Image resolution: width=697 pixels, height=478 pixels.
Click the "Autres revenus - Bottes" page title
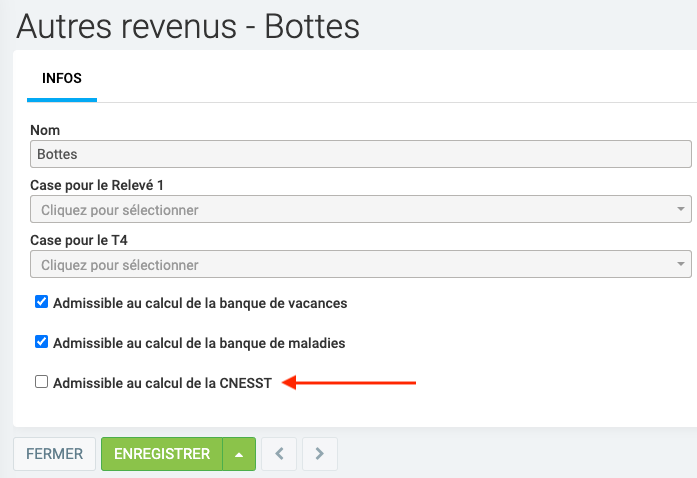188,26
